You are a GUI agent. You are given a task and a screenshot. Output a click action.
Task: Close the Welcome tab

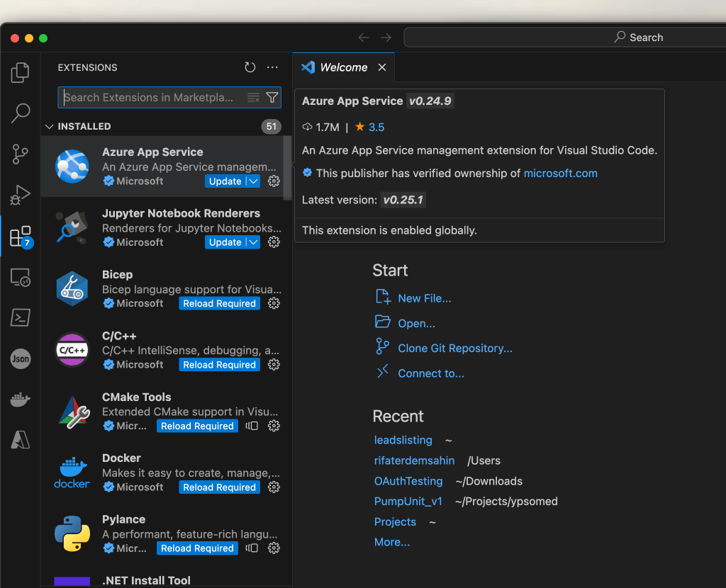382,67
